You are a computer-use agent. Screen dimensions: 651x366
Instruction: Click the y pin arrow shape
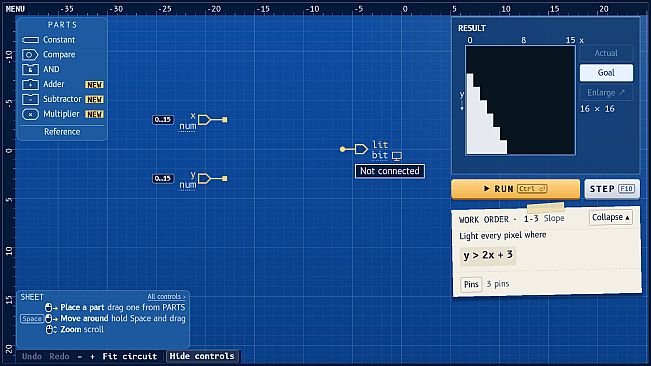[204, 179]
